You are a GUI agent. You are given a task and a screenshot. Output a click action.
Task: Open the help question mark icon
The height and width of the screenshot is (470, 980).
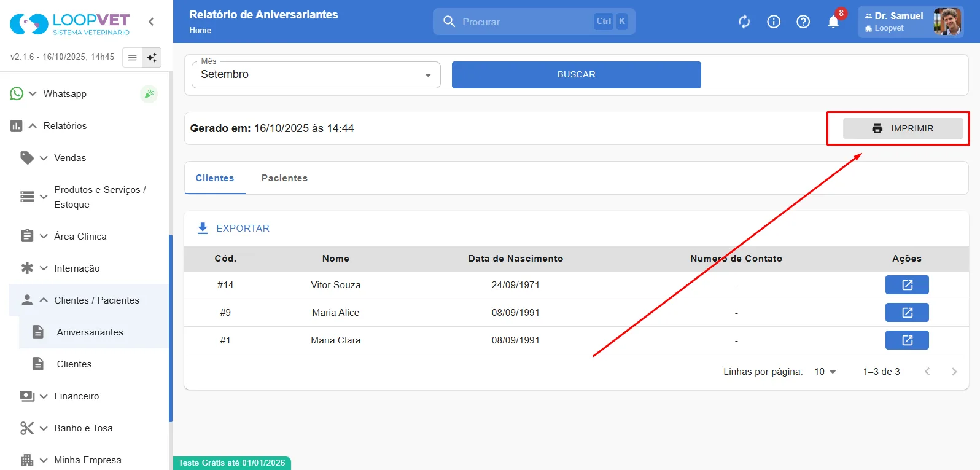803,22
